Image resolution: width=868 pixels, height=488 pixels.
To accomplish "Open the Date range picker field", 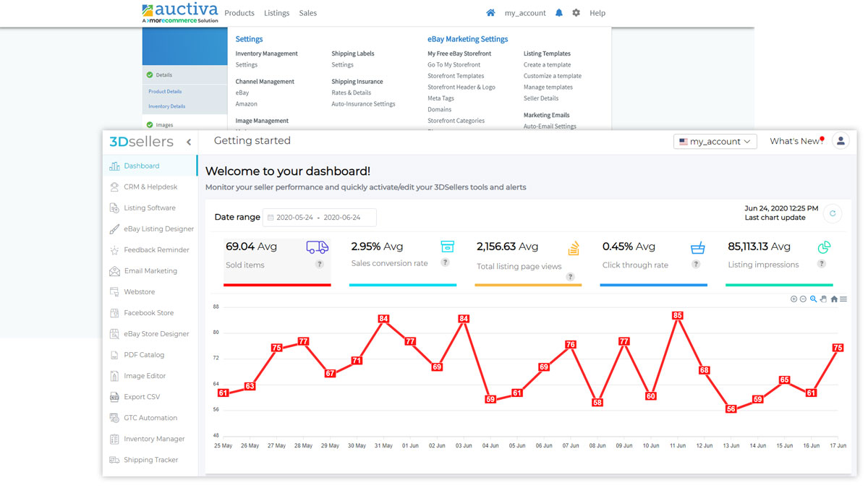I will coord(319,218).
